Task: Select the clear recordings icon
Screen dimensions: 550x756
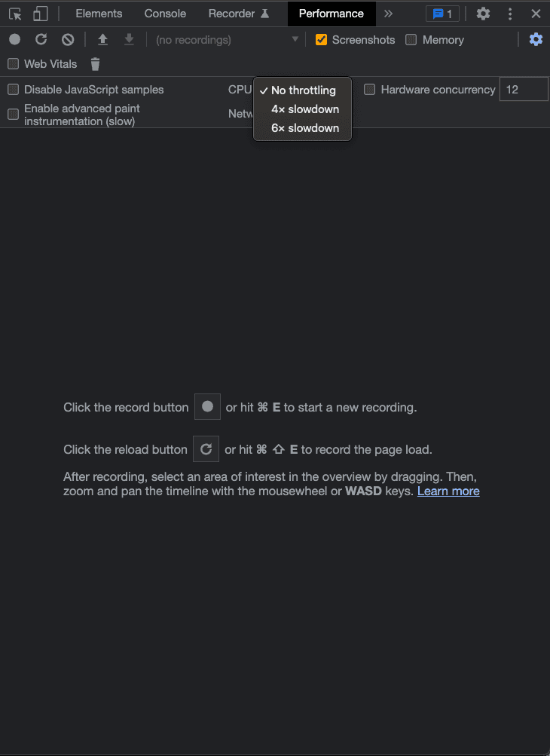Action: 66,39
